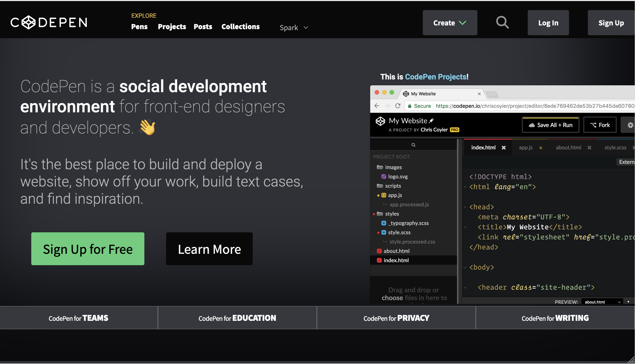Click the browser reload icon in the mockup
635x364 pixels.
[398, 106]
